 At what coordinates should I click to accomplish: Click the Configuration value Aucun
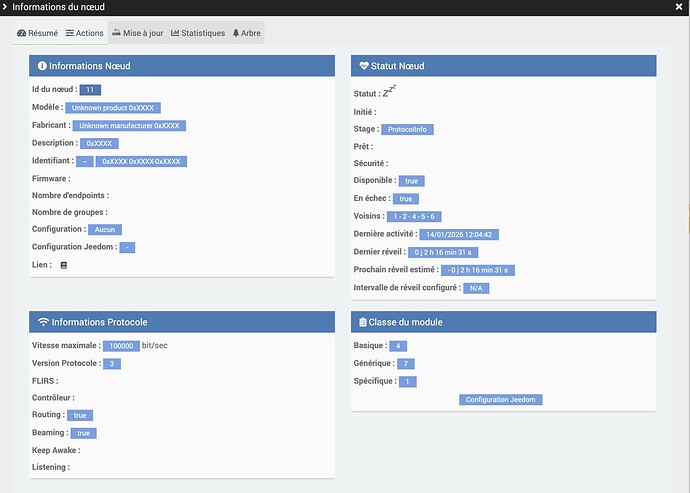point(105,230)
